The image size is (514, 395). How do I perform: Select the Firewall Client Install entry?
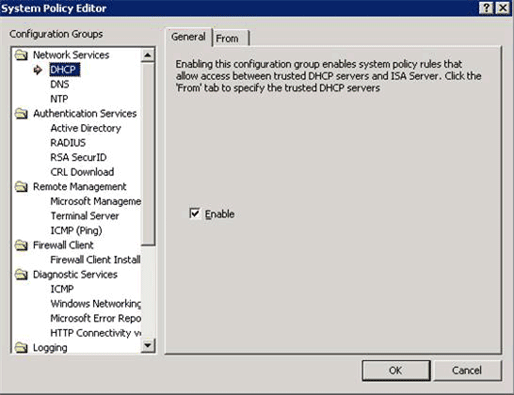tap(95, 260)
